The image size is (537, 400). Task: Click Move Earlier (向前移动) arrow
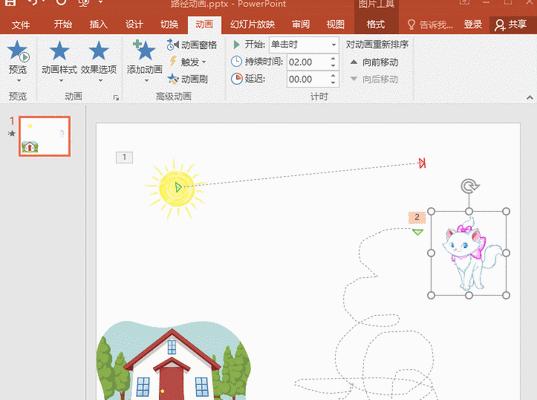354,62
